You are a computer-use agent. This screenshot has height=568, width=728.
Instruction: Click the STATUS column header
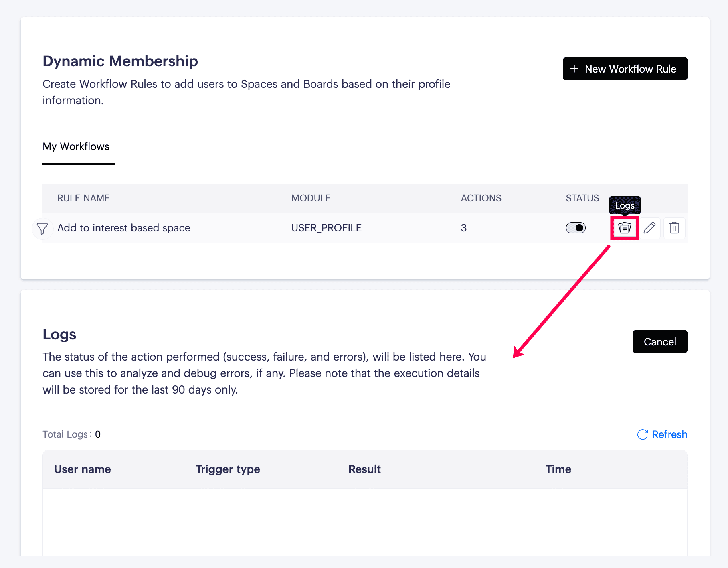coord(582,198)
